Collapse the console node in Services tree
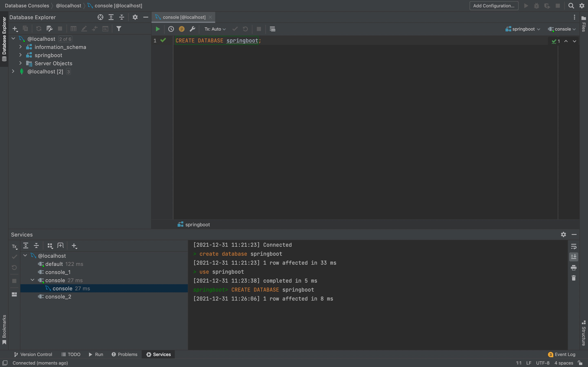Image resolution: width=588 pixels, height=367 pixels. 32,280
